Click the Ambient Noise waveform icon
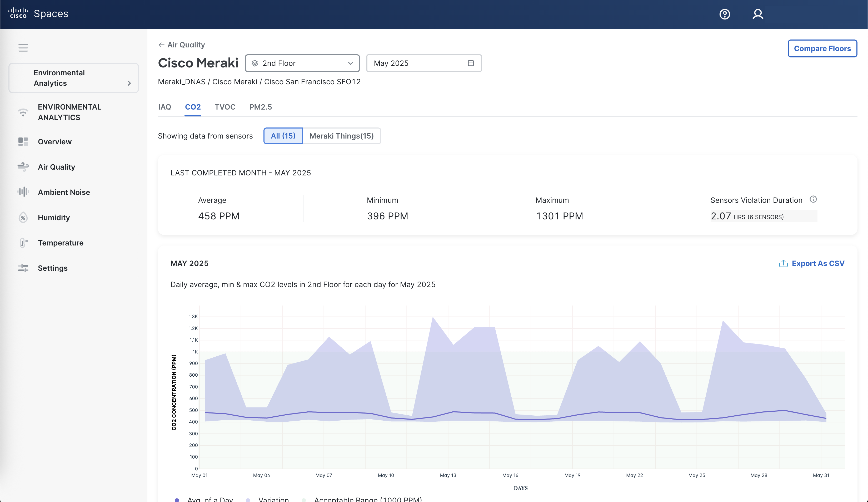Image resolution: width=868 pixels, height=502 pixels. point(23,192)
